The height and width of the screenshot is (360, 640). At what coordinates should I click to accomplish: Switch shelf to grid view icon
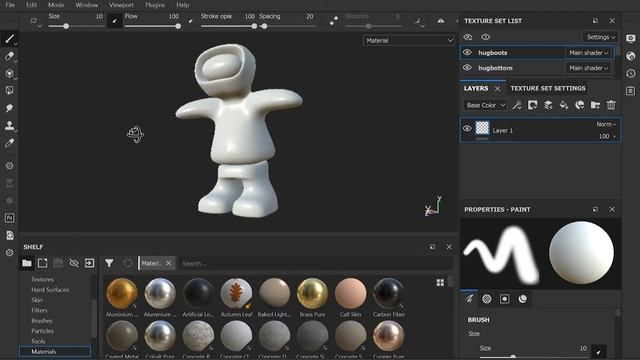pos(440,282)
